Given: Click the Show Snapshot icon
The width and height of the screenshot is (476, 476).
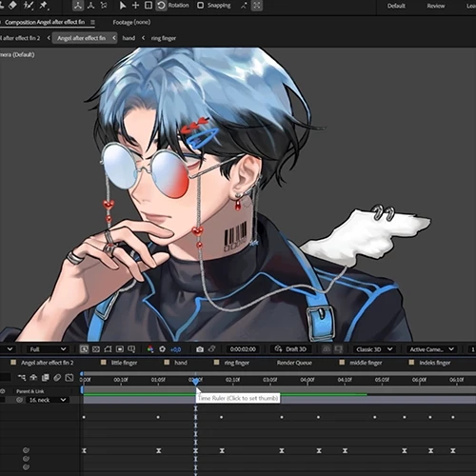Looking at the screenshot, I should [212, 349].
